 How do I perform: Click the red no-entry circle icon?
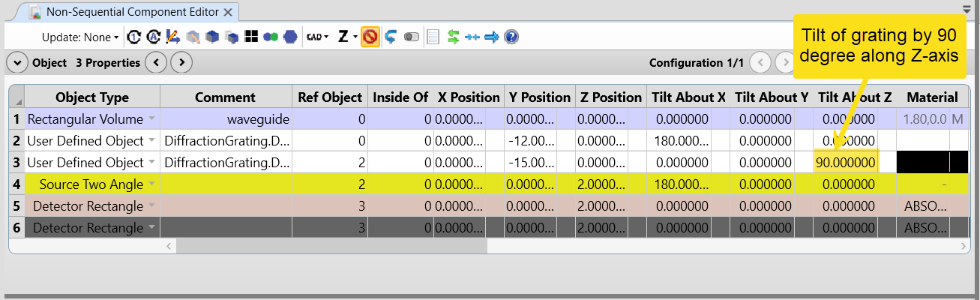[x=370, y=37]
